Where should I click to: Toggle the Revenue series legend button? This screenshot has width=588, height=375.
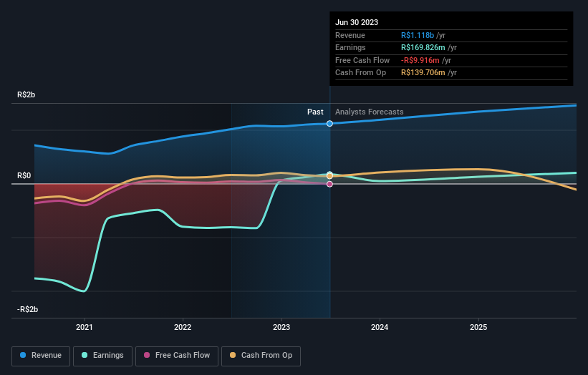(x=41, y=356)
